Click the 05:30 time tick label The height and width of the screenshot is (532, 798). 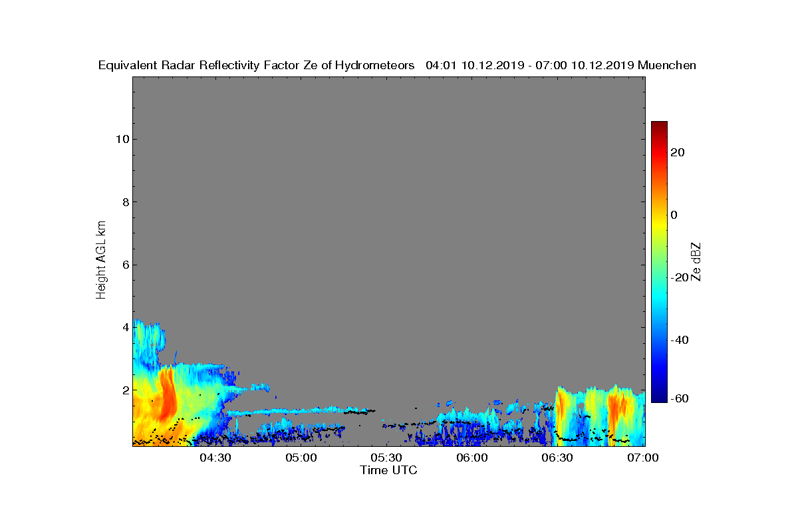point(386,458)
